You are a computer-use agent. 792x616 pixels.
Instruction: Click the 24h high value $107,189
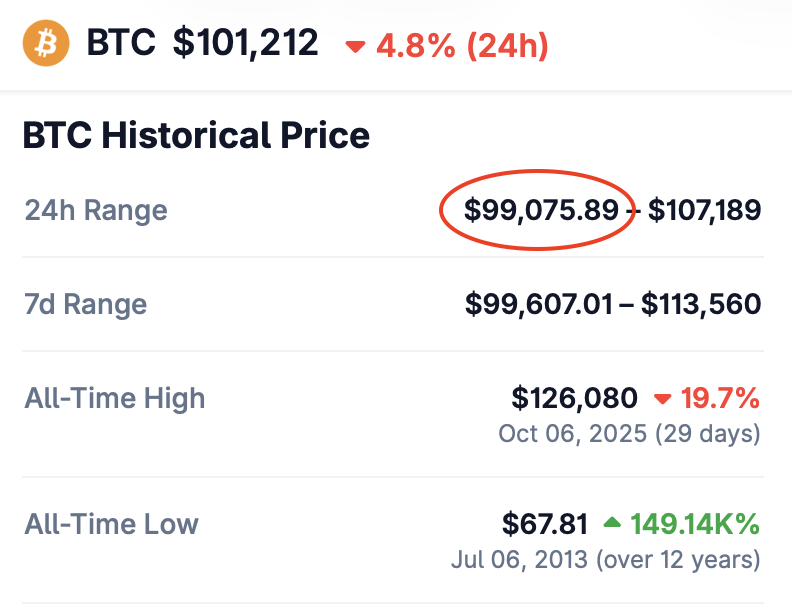[704, 210]
